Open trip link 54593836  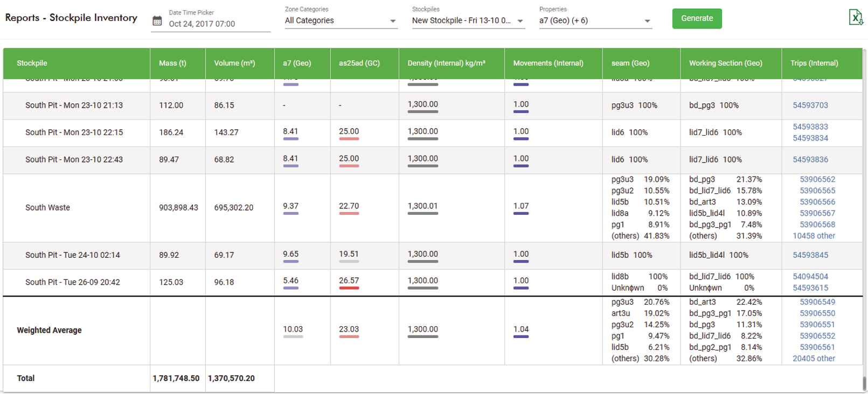click(810, 160)
